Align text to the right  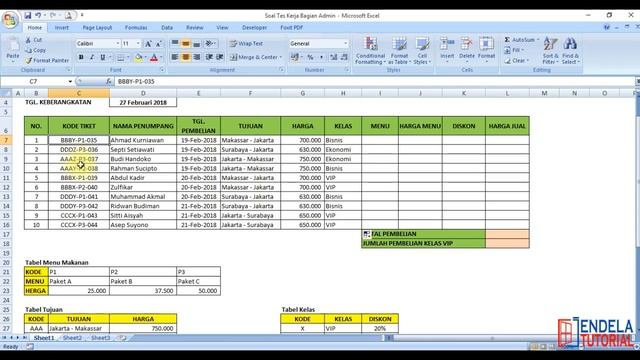[197, 57]
